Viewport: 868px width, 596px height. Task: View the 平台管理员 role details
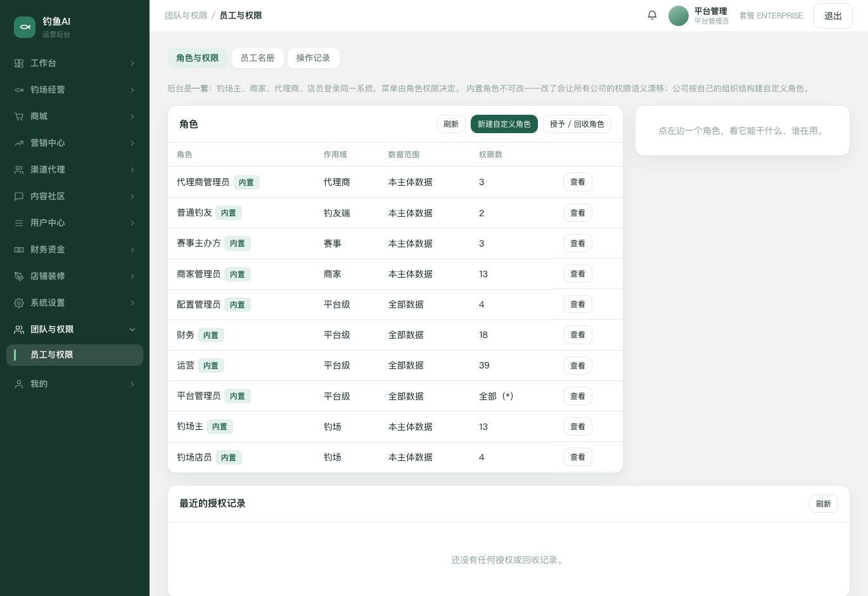(578, 396)
